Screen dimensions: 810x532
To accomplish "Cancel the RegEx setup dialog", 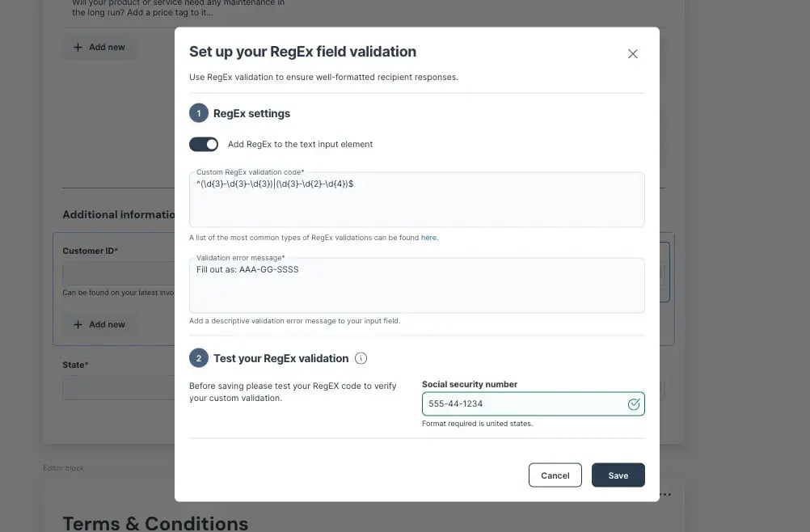I will coord(555,475).
